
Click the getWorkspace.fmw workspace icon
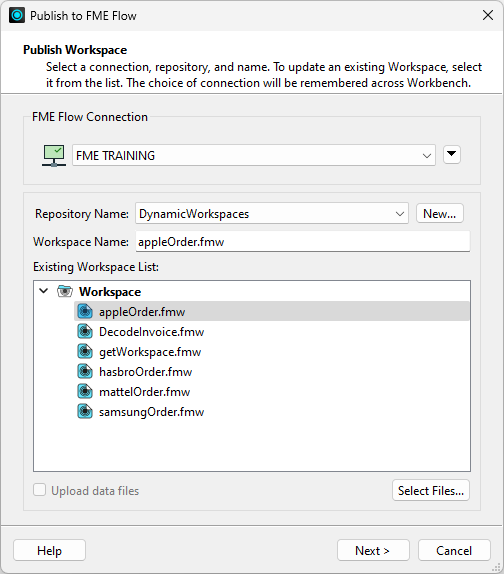(x=85, y=351)
